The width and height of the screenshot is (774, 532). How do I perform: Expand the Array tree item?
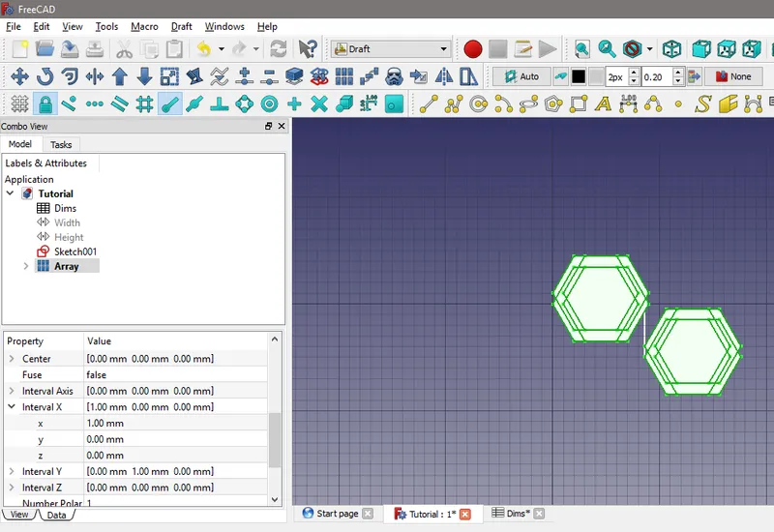pyautogui.click(x=26, y=266)
